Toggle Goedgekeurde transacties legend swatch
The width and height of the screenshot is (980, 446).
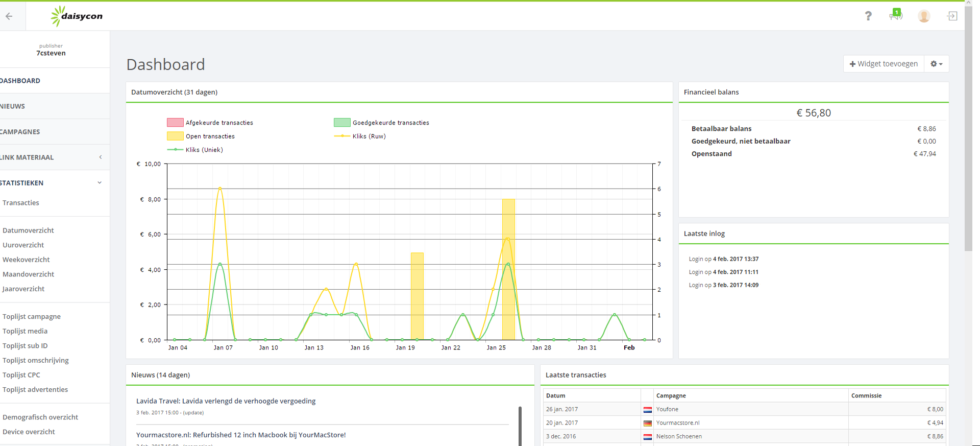342,123
